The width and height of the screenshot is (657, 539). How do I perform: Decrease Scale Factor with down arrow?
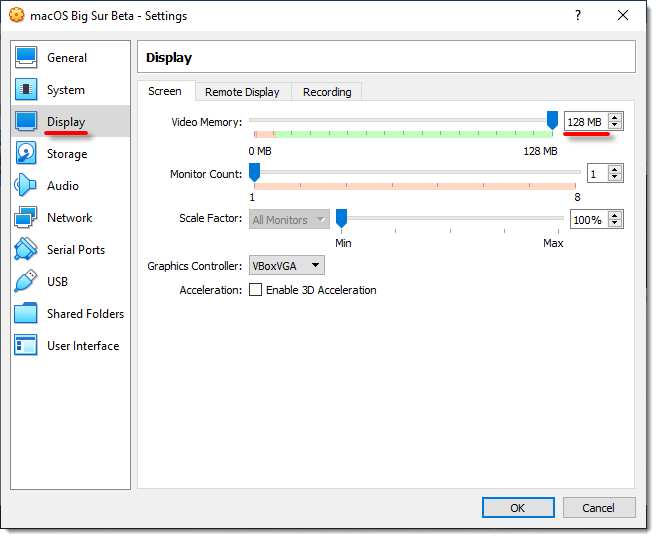tap(614, 223)
